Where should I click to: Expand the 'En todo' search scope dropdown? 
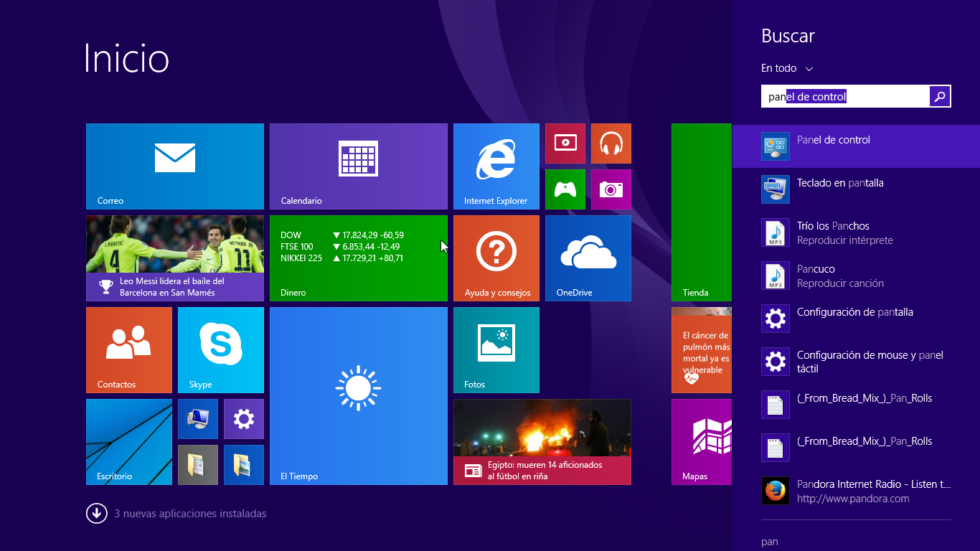point(787,68)
